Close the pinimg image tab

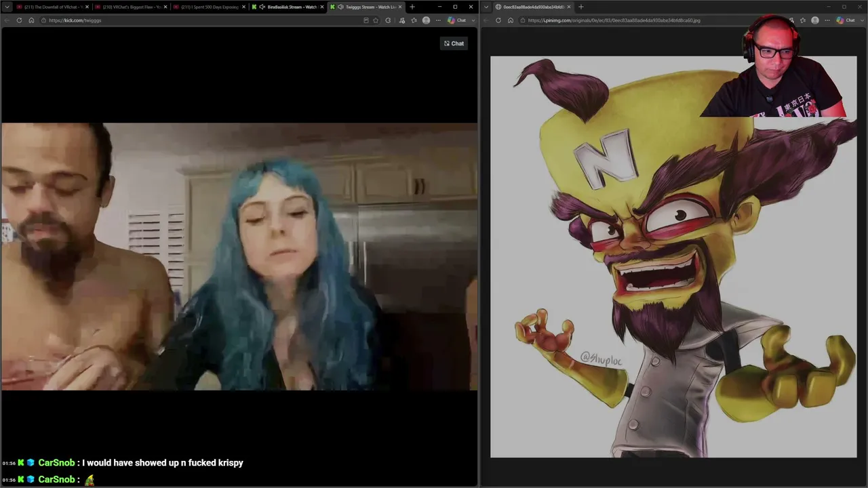[x=569, y=7]
